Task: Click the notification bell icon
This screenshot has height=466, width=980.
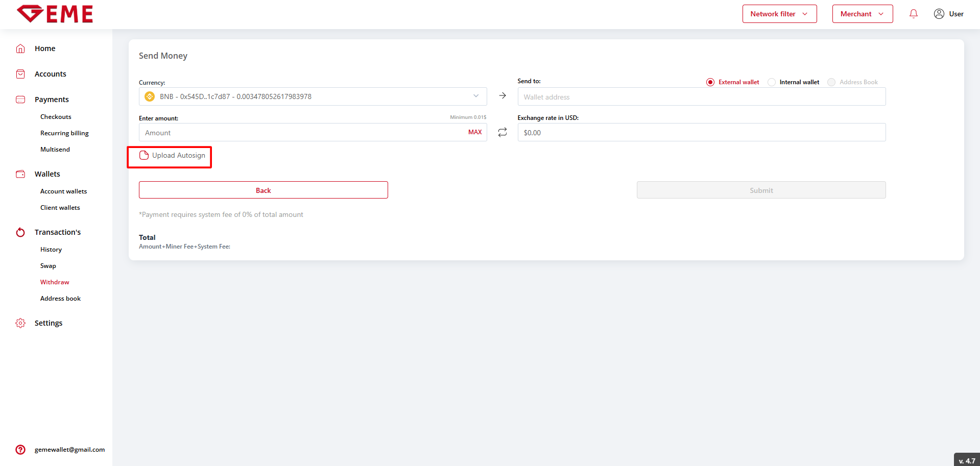Action: (x=913, y=14)
